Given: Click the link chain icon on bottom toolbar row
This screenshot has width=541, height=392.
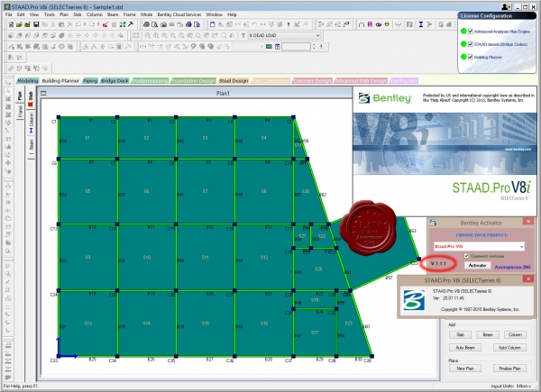Looking at the screenshot, I should tap(11, 68).
